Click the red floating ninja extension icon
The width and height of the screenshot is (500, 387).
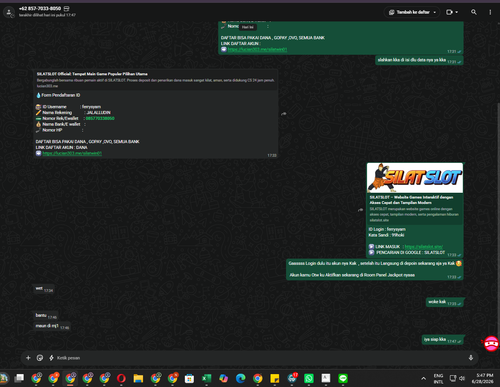(491, 344)
